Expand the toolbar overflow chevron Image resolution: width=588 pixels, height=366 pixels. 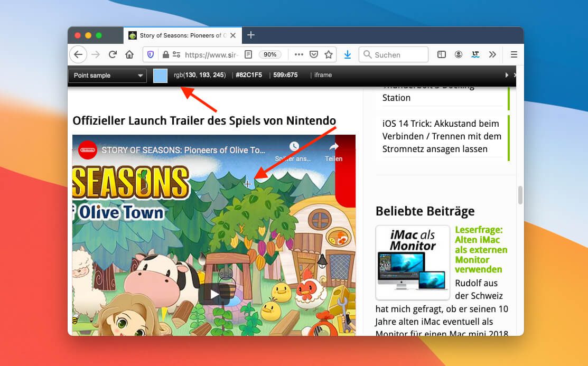492,54
